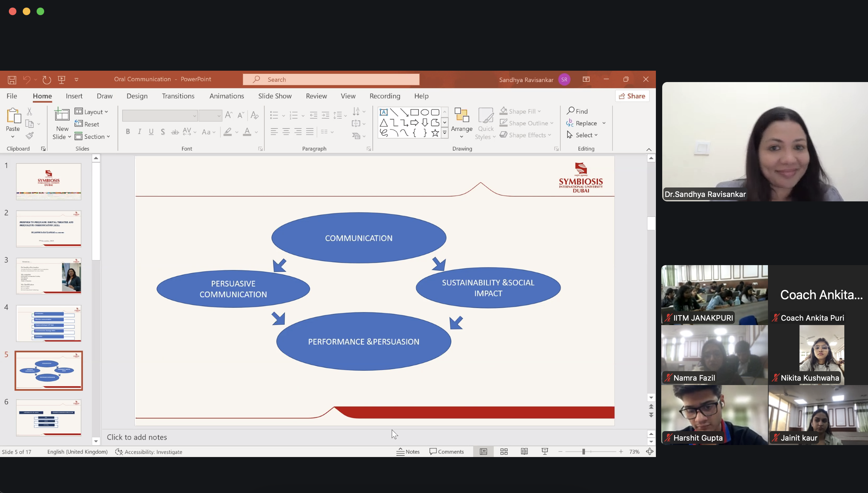This screenshot has width=868, height=493.
Task: Toggle Bold formatting
Action: tap(128, 132)
